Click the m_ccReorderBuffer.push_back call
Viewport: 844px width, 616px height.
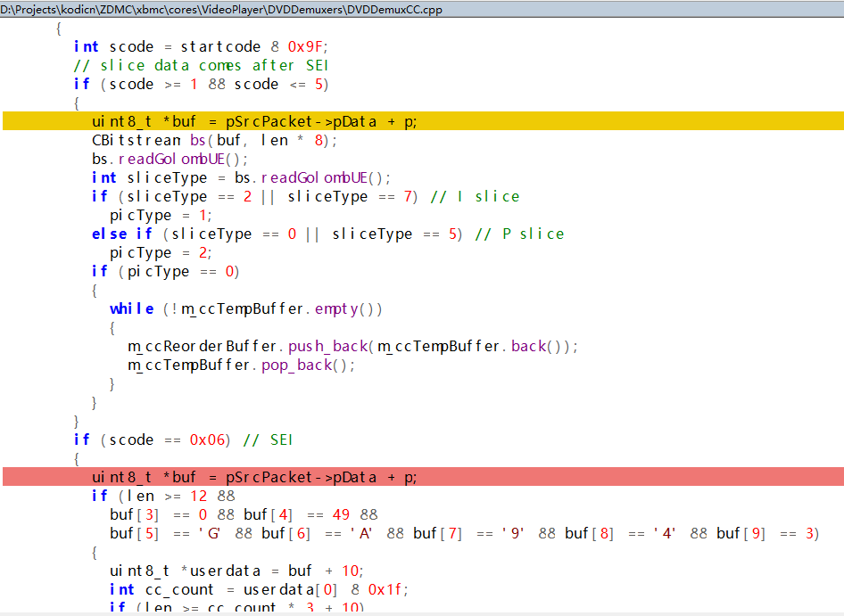pos(352,346)
